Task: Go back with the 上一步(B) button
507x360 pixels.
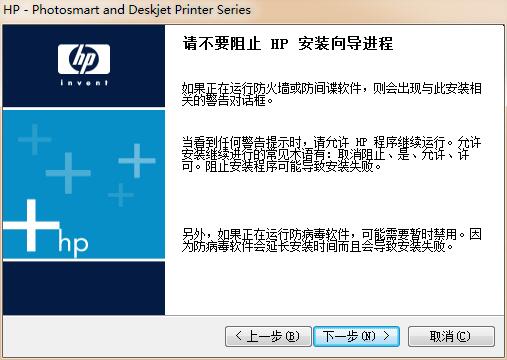Action: pos(268,336)
